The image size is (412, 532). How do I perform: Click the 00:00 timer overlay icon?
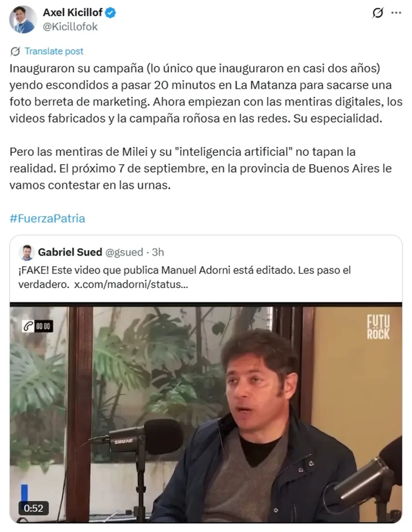click(37, 326)
